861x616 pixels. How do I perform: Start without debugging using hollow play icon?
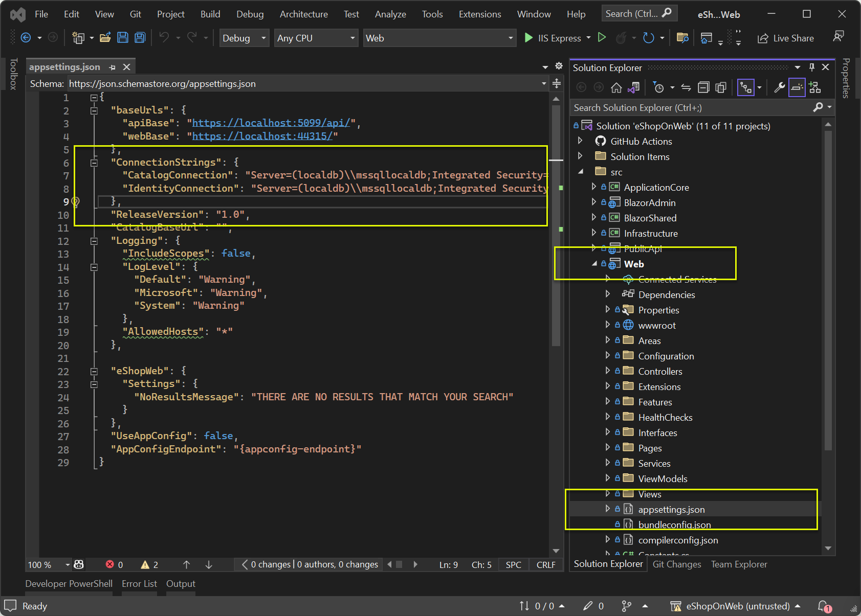pyautogui.click(x=602, y=38)
